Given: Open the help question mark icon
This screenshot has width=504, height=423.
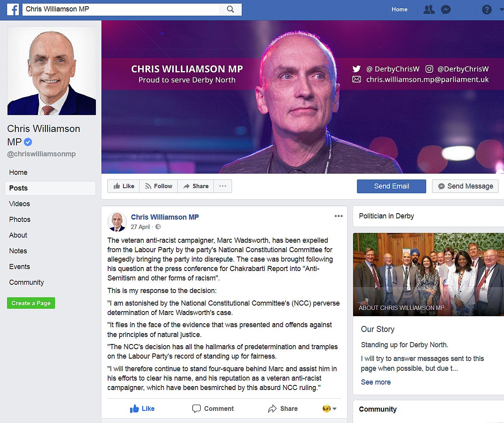Looking at the screenshot, I should click(x=487, y=9).
